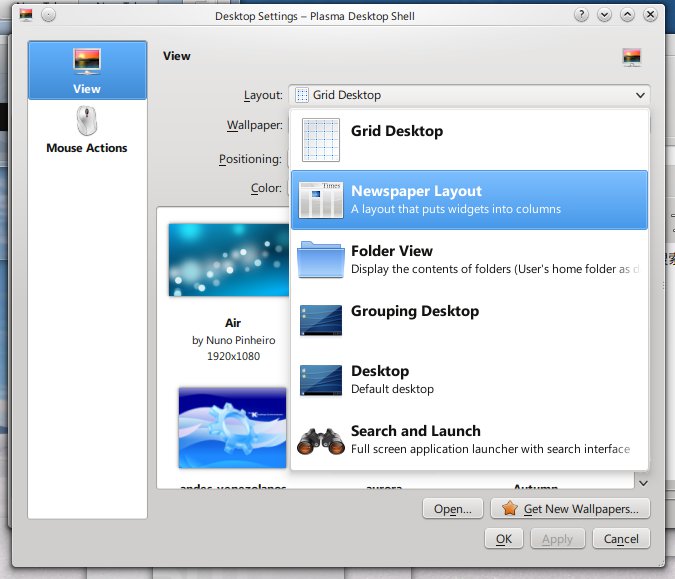The height and width of the screenshot is (579, 675).
Task: Choose Grid Desktop from the layout list
Action: (x=469, y=140)
